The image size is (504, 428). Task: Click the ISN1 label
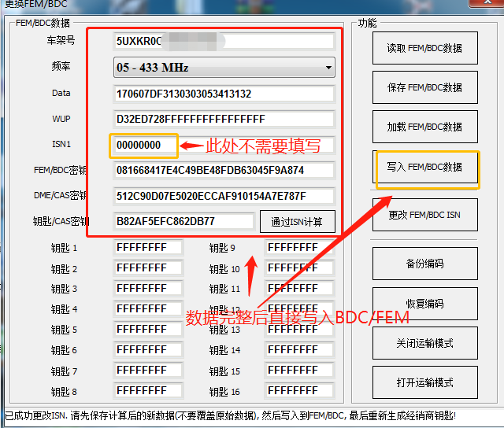click(x=61, y=144)
